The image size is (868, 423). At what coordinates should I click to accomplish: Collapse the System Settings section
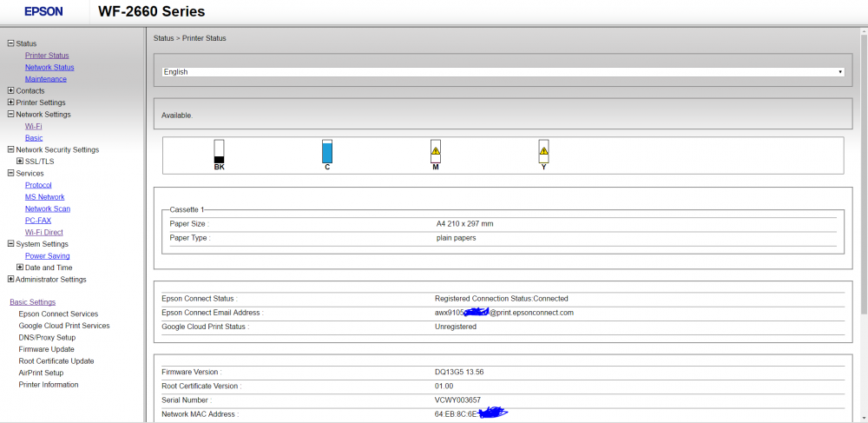pyautogui.click(x=10, y=243)
